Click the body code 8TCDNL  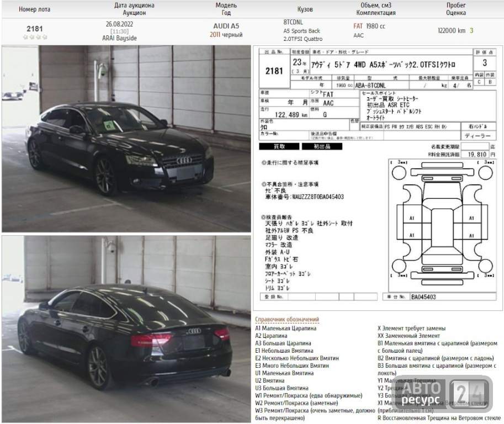point(293,22)
